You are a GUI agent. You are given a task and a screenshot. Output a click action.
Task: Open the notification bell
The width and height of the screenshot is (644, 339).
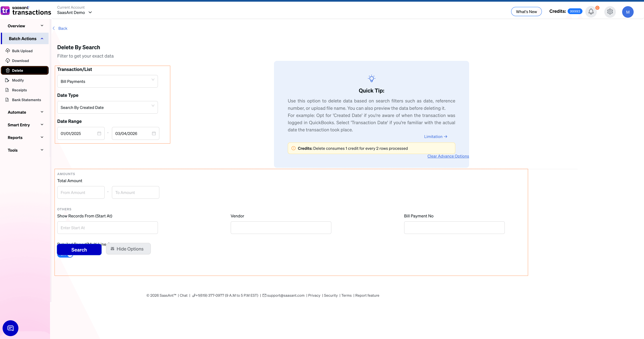click(x=591, y=12)
